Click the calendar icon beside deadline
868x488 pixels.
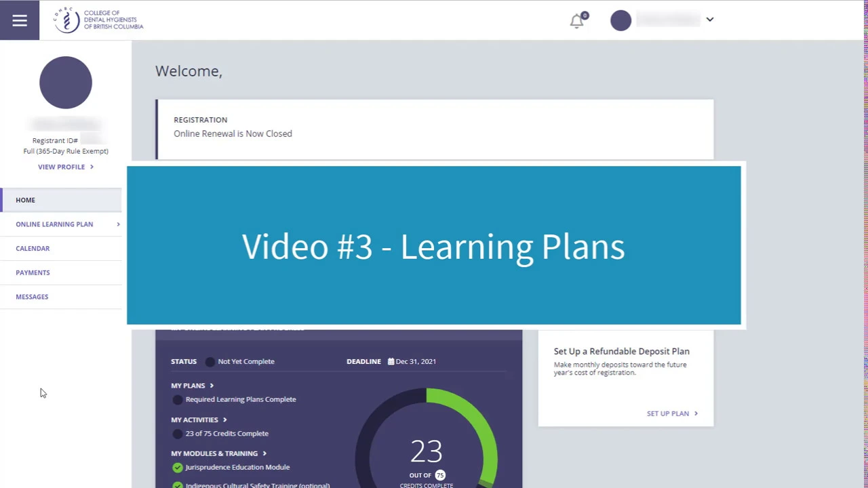tap(391, 361)
